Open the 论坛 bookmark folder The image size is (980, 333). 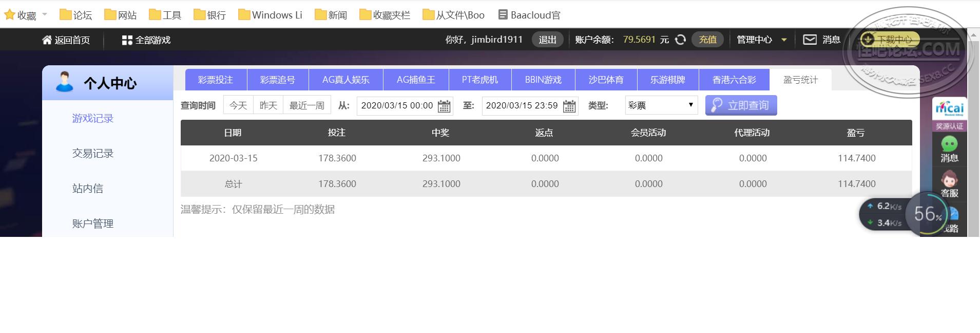coord(75,15)
